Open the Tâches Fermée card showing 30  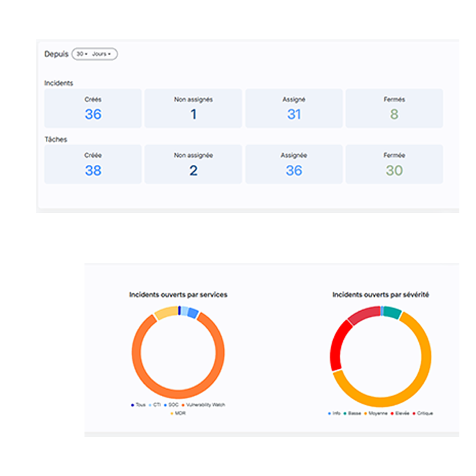coord(394,164)
